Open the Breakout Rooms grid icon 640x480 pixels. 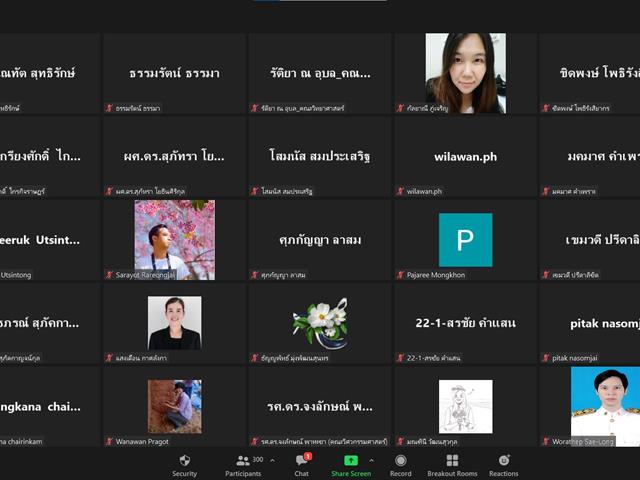coord(452,460)
